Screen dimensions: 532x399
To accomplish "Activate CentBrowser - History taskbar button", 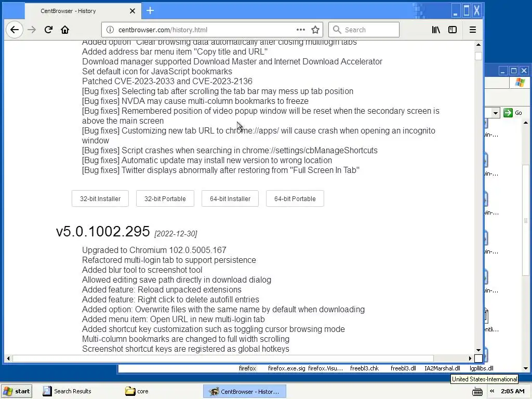I will click(x=245, y=391).
